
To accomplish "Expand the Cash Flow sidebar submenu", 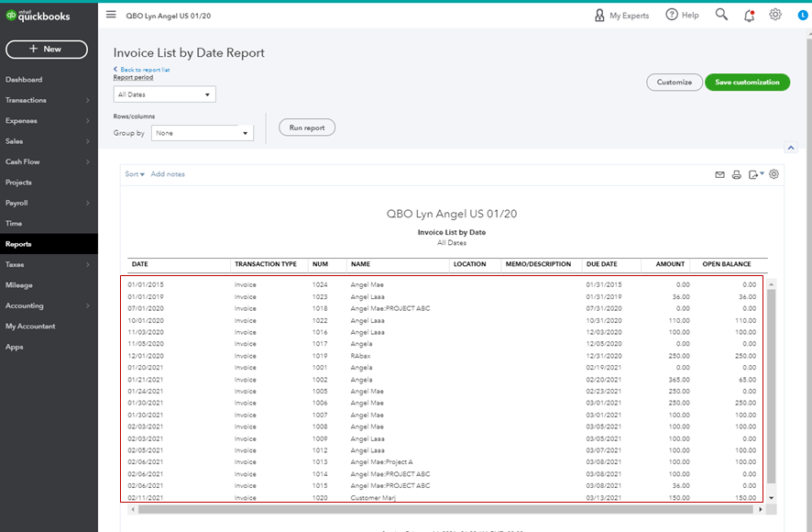I will 87,161.
